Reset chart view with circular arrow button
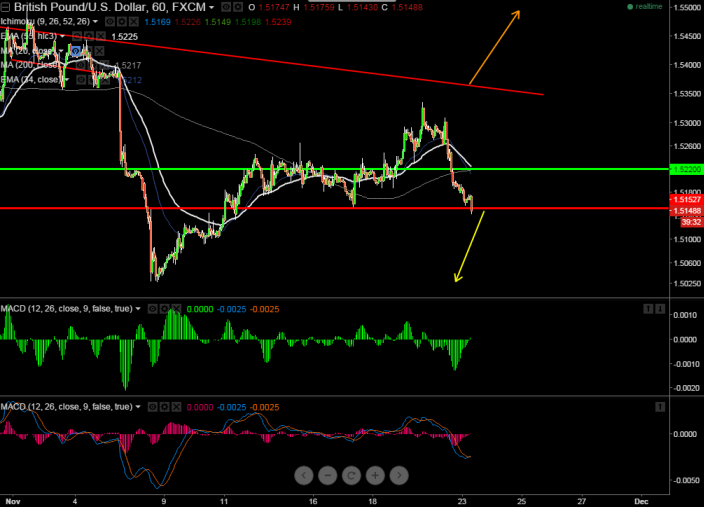The width and height of the screenshot is (704, 507). click(352, 476)
